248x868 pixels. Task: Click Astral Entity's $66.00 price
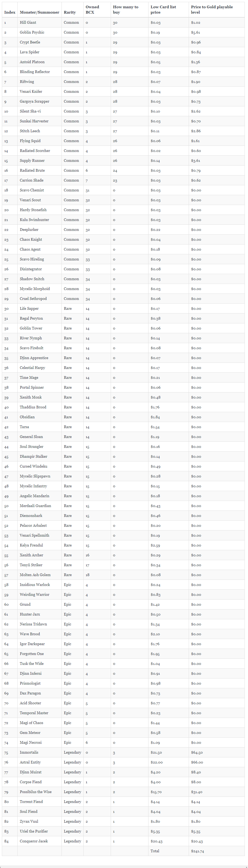click(197, 762)
